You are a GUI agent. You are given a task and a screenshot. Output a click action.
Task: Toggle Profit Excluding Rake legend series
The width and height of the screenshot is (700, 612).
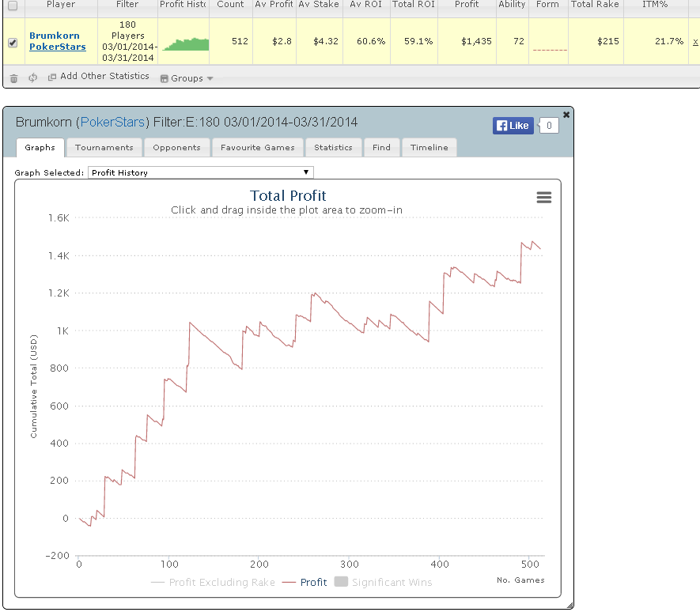tap(214, 582)
